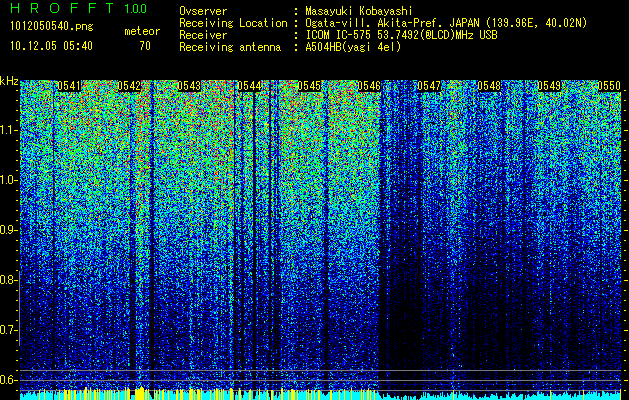This screenshot has height=400, width=629.
Task: Click the meteor count value 70
Action: 145,46
